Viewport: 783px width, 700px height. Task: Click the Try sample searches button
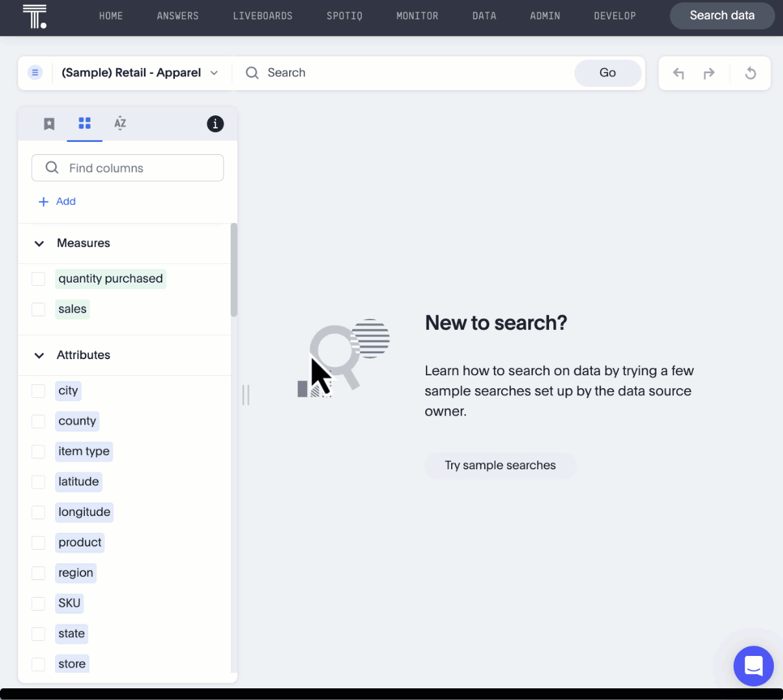[x=500, y=465]
